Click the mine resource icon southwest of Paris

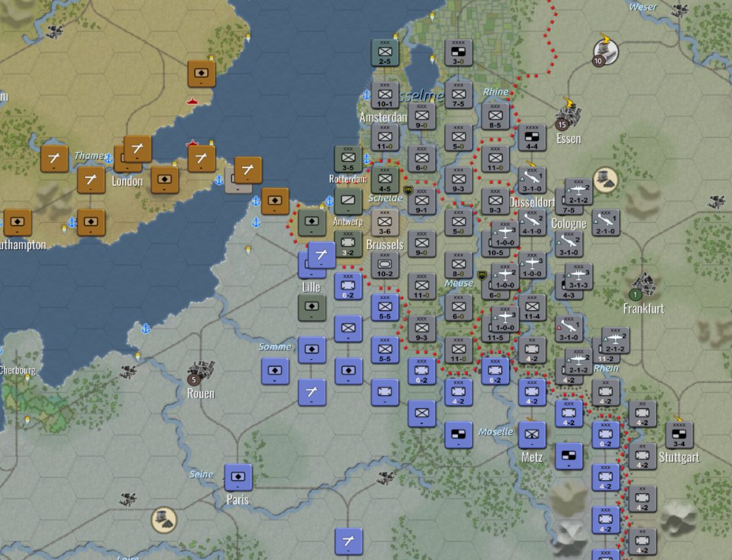[x=164, y=519]
